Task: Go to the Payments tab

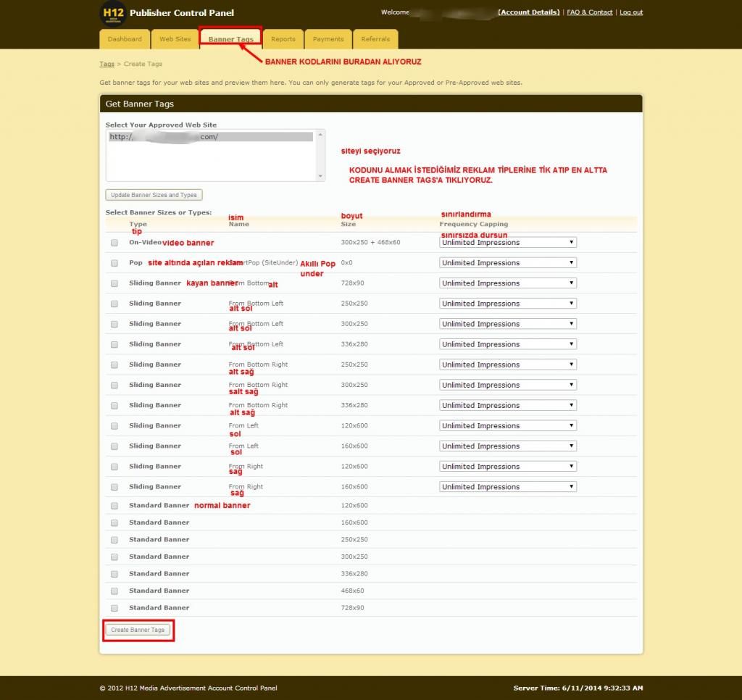Action: point(328,39)
